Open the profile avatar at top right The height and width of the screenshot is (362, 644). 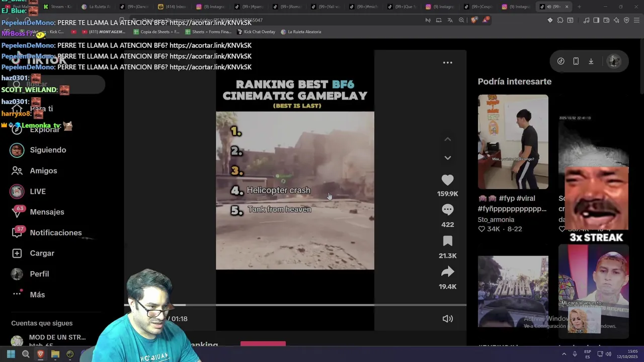tap(614, 61)
